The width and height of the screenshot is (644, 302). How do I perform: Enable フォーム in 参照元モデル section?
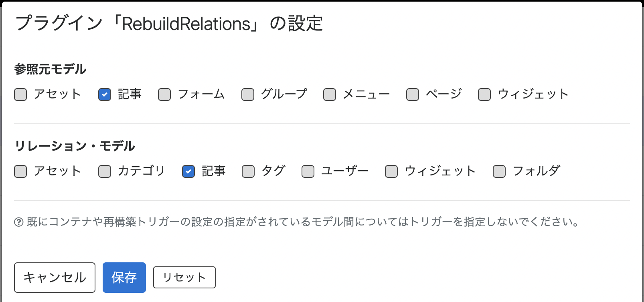[164, 94]
